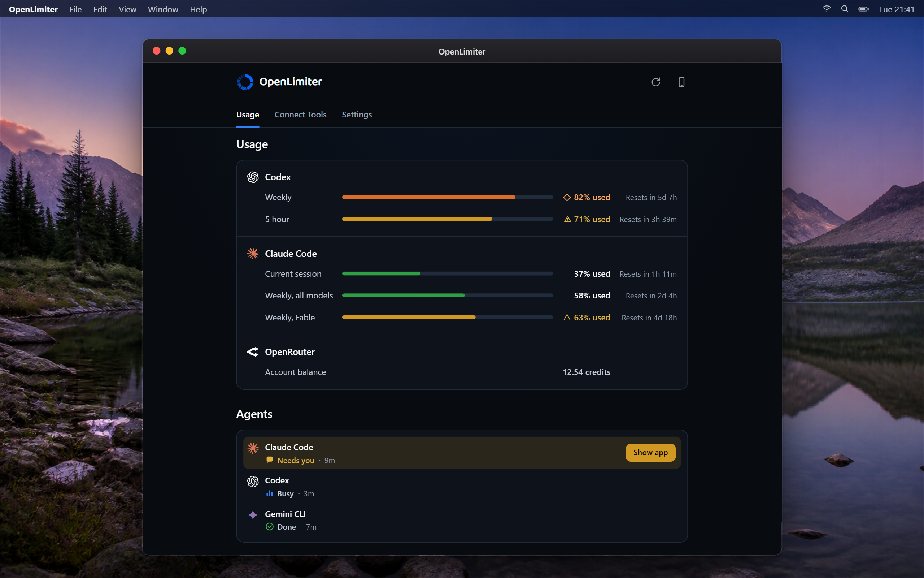The height and width of the screenshot is (578, 924).
Task: Open the Help menu
Action: (199, 9)
